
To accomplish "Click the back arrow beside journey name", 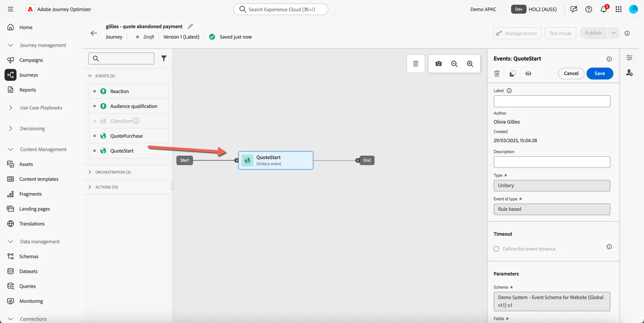I will click(94, 33).
